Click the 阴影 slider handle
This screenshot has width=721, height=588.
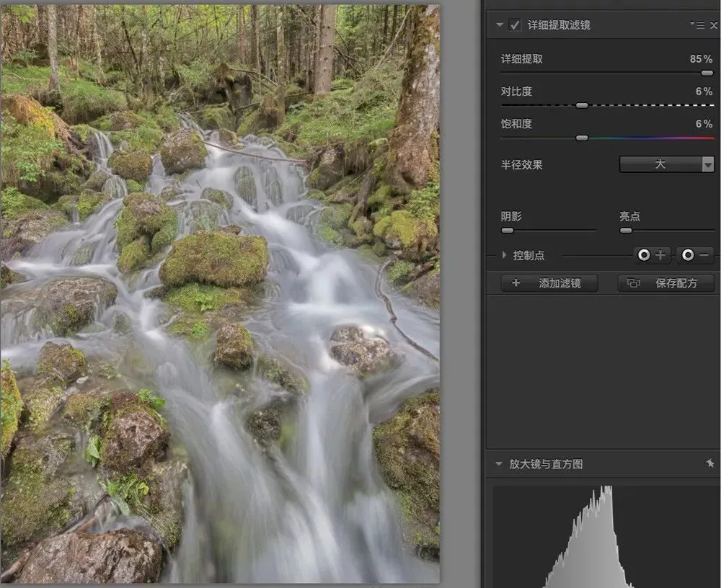click(507, 231)
